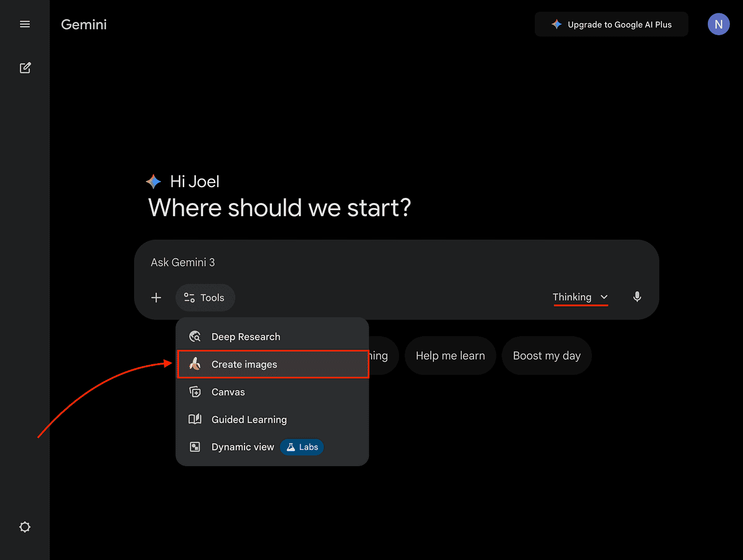The width and height of the screenshot is (743, 560).
Task: Click the Boost my day chip
Action: pyautogui.click(x=547, y=355)
